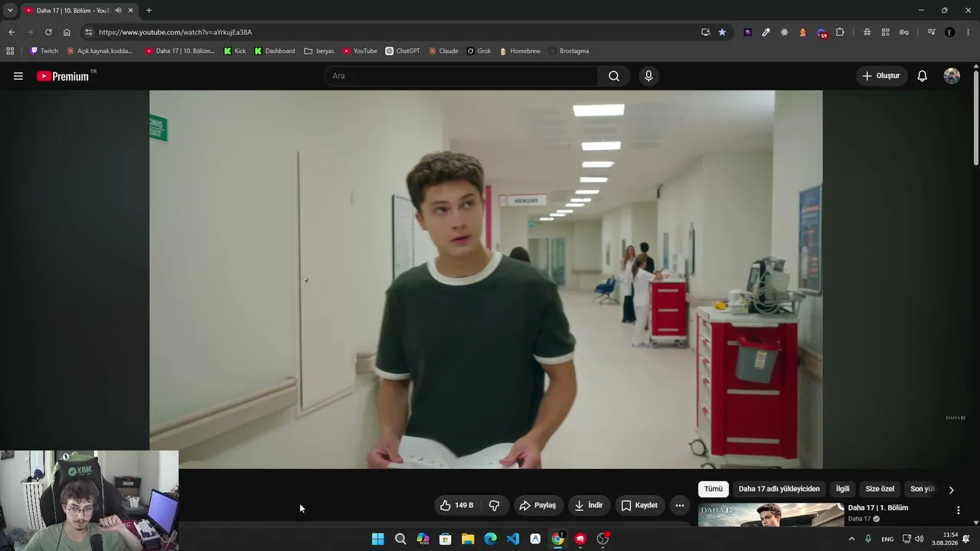Viewport: 980px width, 551px height.
Task: Click the video player frame
Action: pos(485,279)
